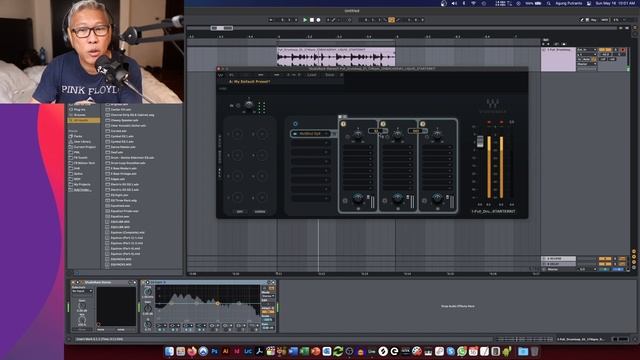Open the 'A: My Default Preset' preset name
The image size is (640, 360).
[x=249, y=82]
